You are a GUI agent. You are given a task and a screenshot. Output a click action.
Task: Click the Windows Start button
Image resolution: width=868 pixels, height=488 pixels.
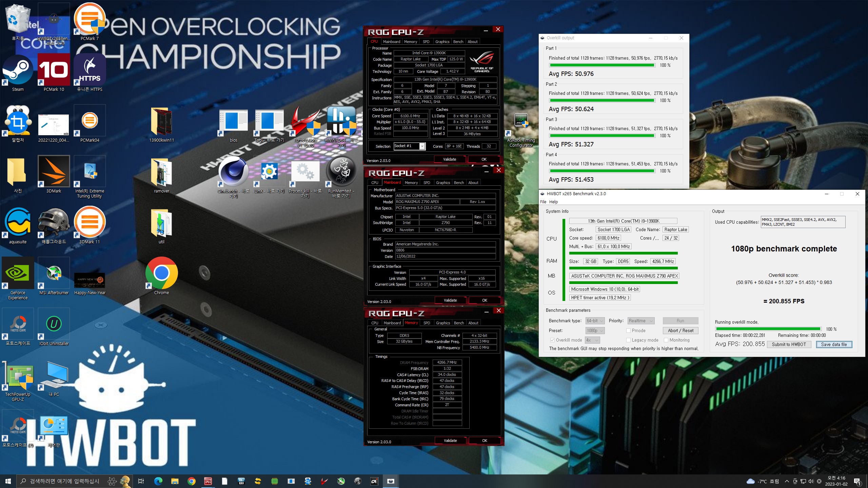point(8,481)
